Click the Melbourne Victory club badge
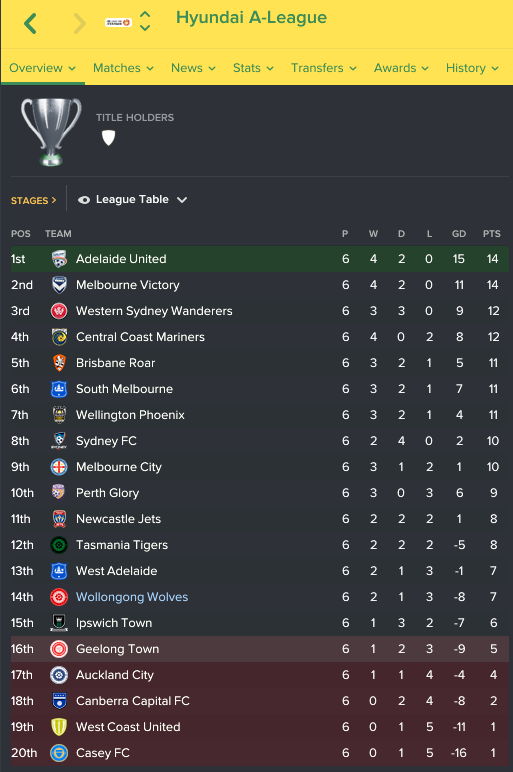Screen dimensions: 513x772 click(x=59, y=285)
